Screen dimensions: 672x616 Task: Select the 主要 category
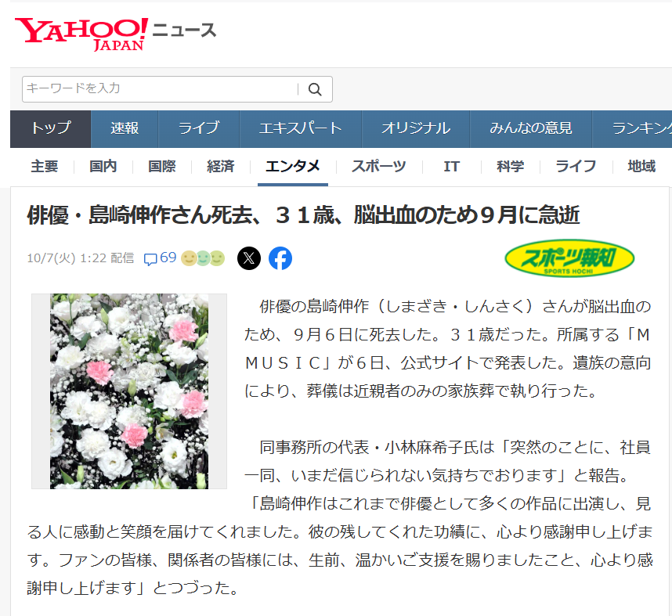pyautogui.click(x=45, y=166)
